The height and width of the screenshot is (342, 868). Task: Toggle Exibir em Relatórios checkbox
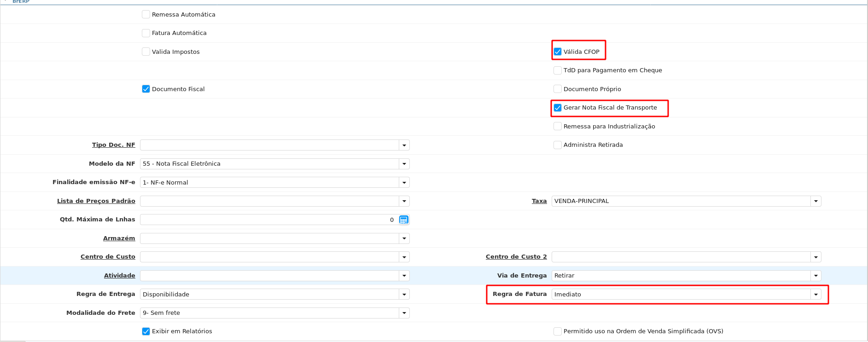coord(146,331)
